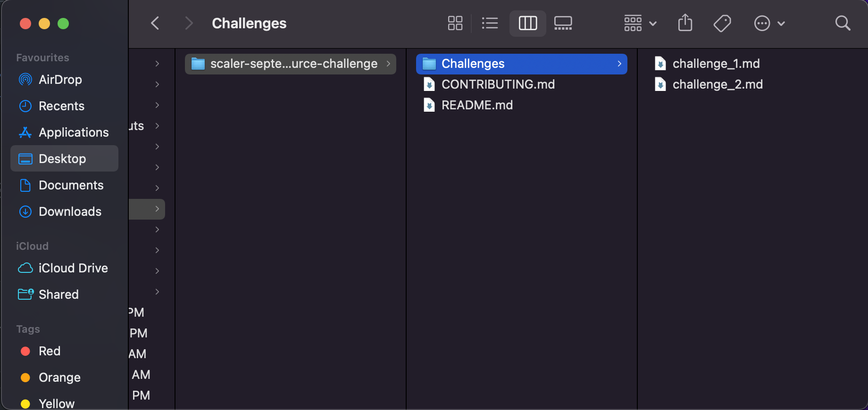This screenshot has height=410, width=868.
Task: Activate the Search icon
Action: 843,23
